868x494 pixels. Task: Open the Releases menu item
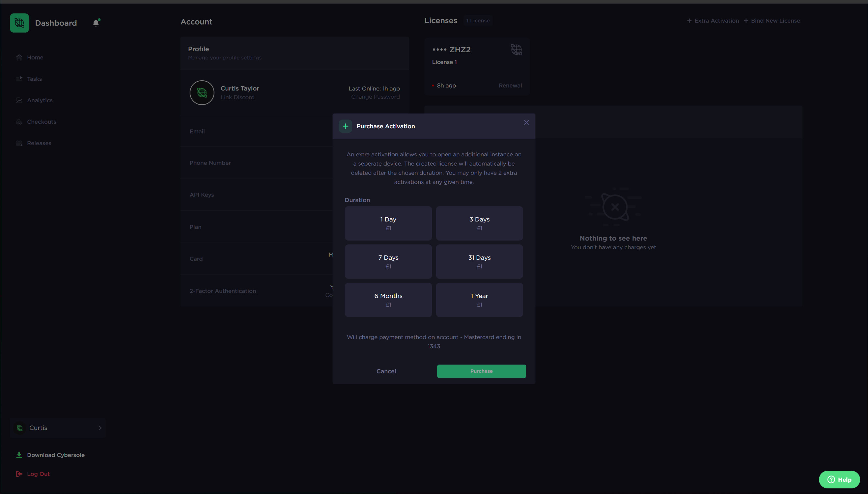(x=39, y=143)
